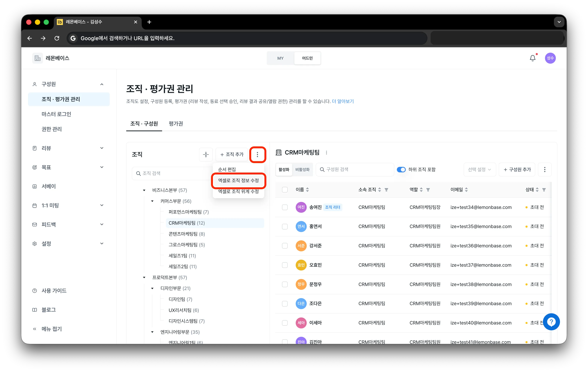
Task: Select 순서 편집 from the menu
Action: [x=238, y=169]
